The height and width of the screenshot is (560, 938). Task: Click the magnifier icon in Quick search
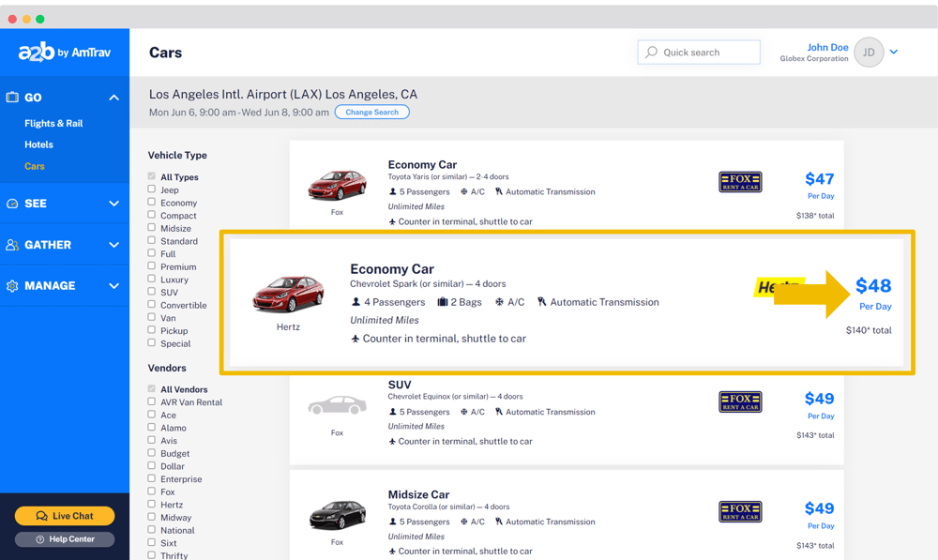click(651, 52)
